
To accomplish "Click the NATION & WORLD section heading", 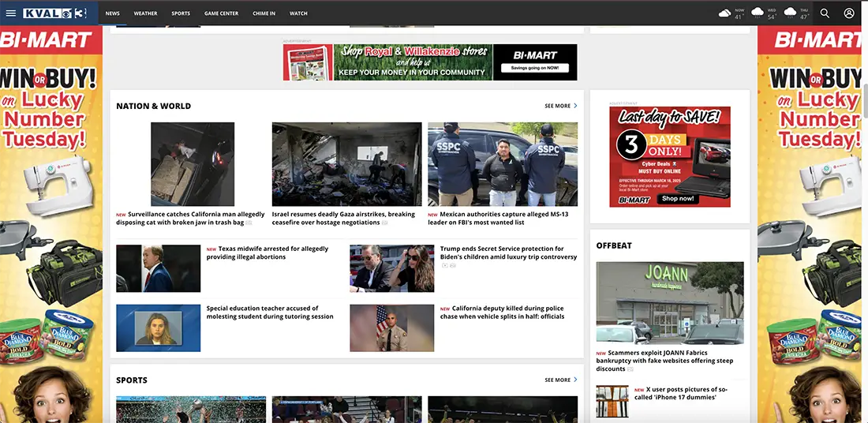I will coord(153,106).
